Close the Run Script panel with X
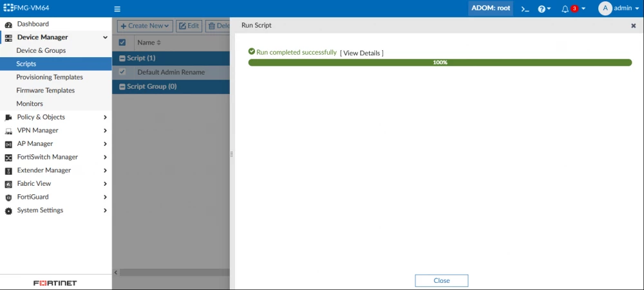 [633, 26]
